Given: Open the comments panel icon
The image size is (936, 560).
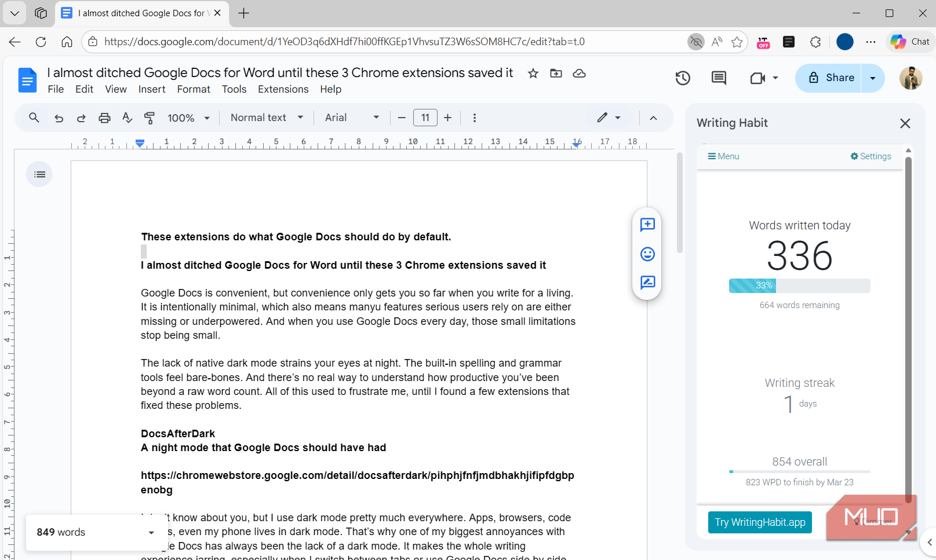Looking at the screenshot, I should [719, 78].
